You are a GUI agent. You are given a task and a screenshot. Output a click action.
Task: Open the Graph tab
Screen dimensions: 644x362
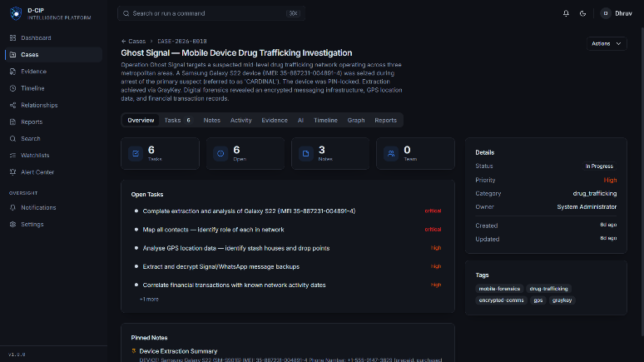(356, 121)
